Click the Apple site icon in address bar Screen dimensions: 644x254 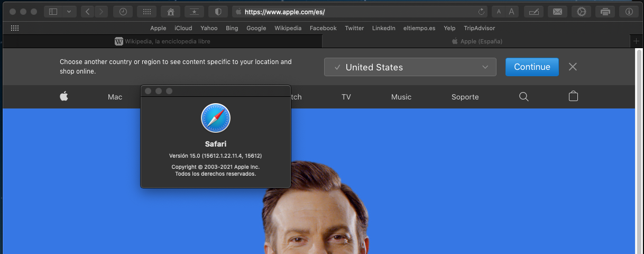[238, 12]
